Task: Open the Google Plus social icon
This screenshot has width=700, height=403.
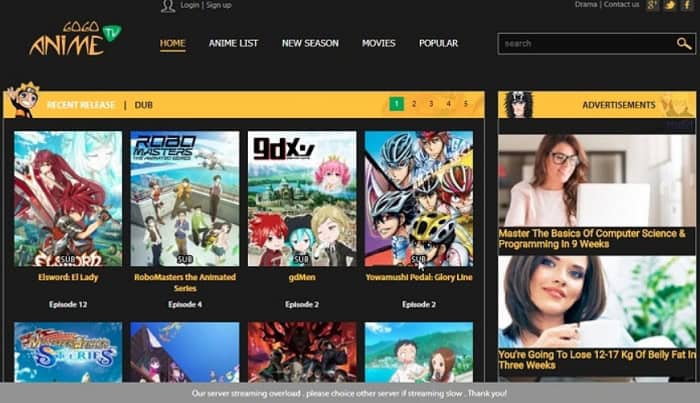Action: pyautogui.click(x=652, y=5)
